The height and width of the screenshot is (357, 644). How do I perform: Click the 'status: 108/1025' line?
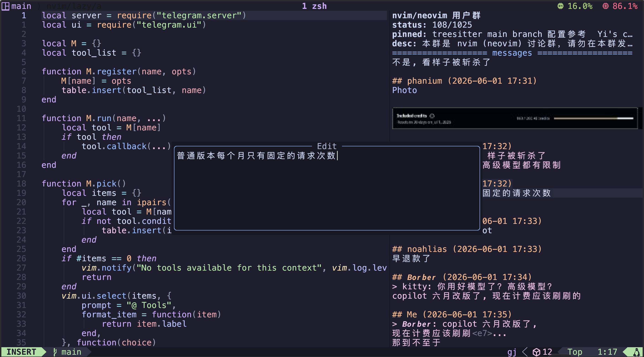[432, 25]
